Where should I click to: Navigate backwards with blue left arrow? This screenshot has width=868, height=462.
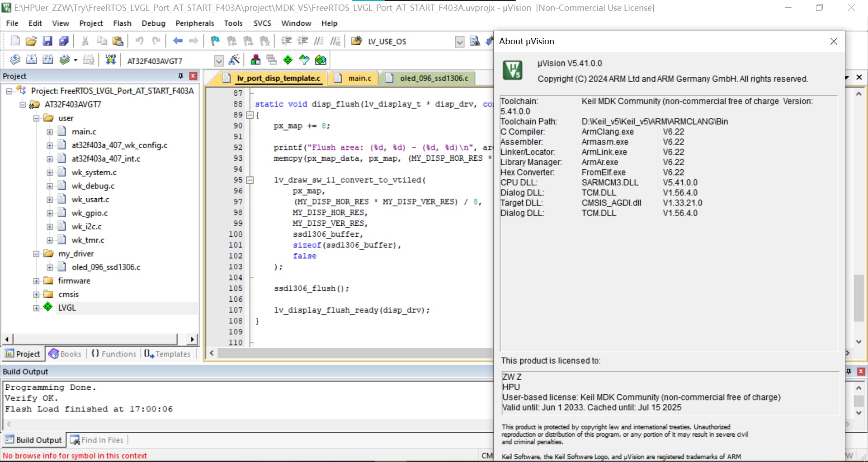tap(178, 41)
